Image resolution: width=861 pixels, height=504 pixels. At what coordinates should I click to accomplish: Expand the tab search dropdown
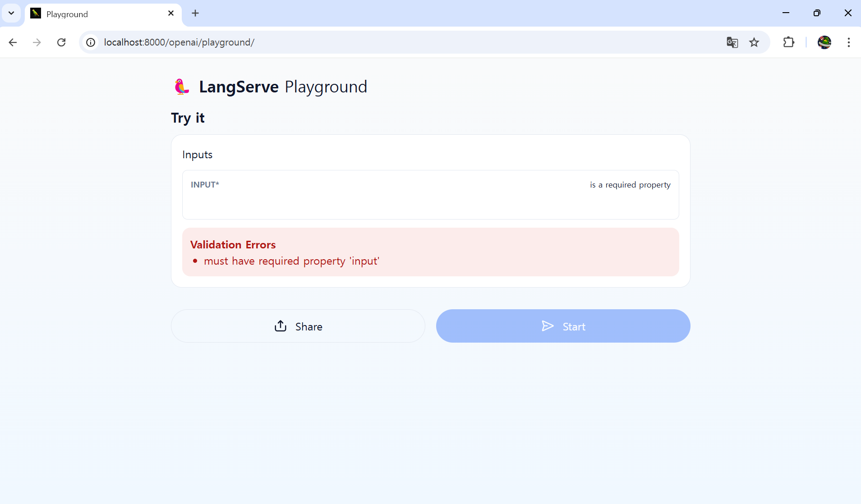[x=11, y=13]
